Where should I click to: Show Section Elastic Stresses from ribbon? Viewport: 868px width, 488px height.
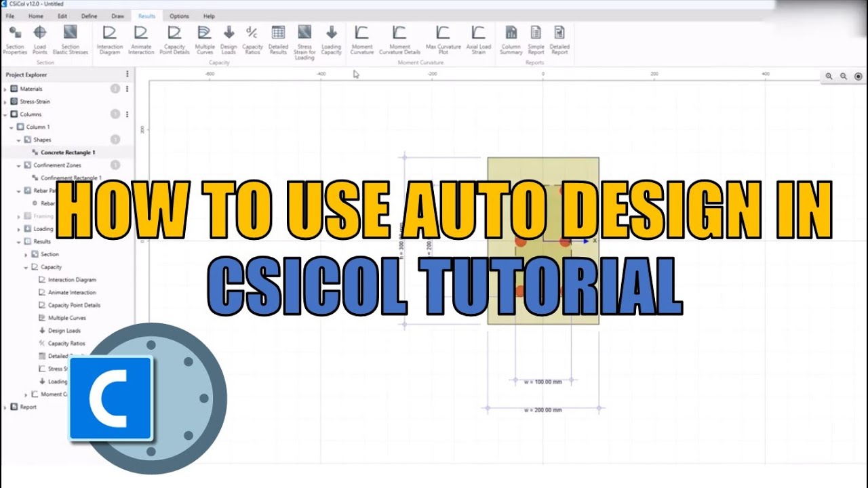71,40
